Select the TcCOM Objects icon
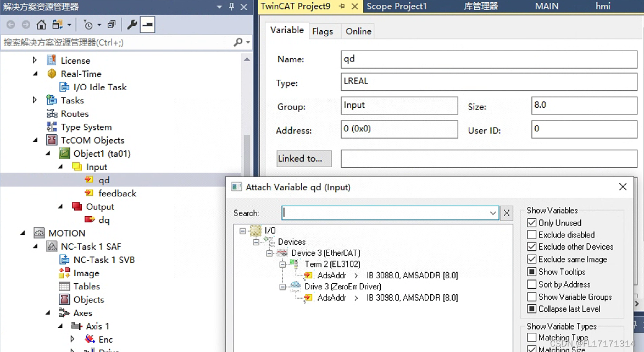This screenshot has height=352, width=644. [x=52, y=140]
